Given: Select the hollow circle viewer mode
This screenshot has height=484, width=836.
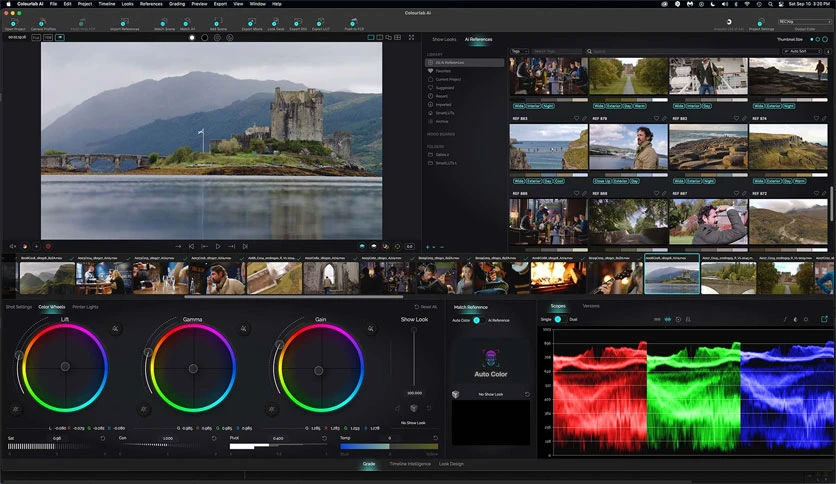Looking at the screenshot, I should [204, 37].
